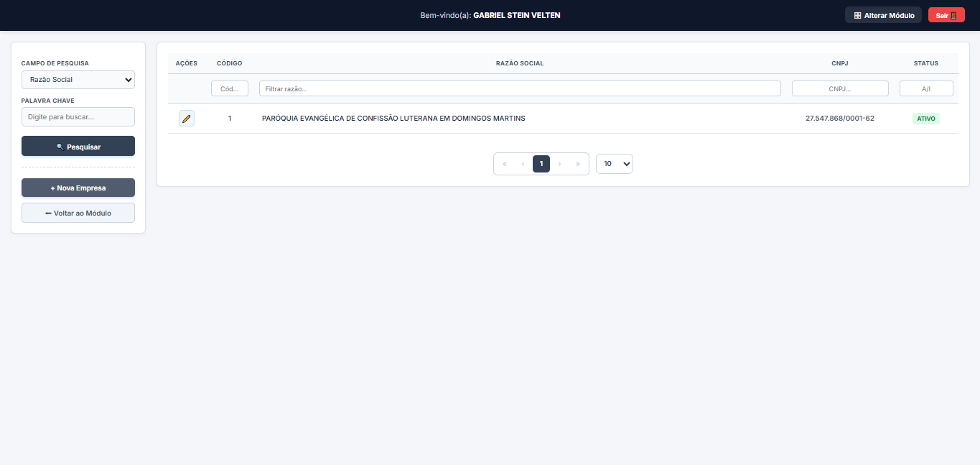Image resolution: width=980 pixels, height=465 pixels.
Task: Click the Cód... column filter field
Action: click(x=230, y=88)
